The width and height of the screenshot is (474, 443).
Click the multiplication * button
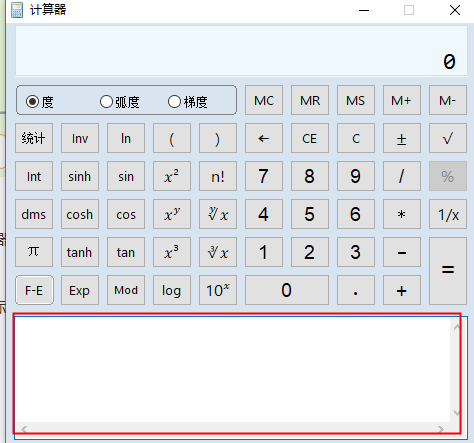[402, 214]
